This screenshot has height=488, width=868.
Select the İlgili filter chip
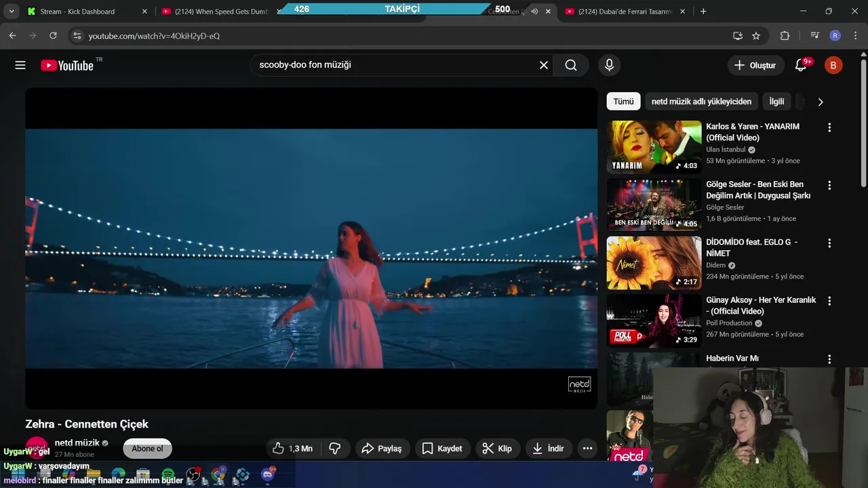click(x=776, y=102)
